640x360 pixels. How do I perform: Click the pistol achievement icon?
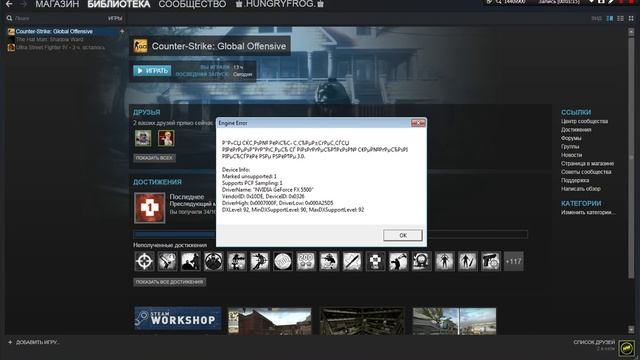coord(491,261)
